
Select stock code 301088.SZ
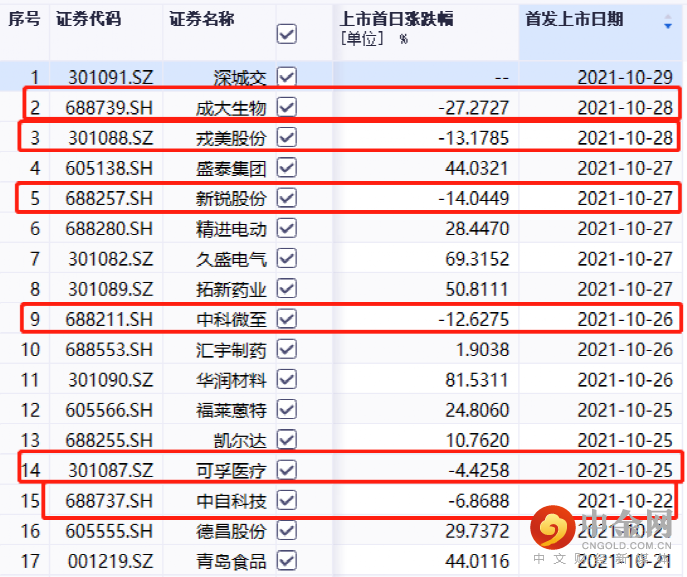pos(110,138)
